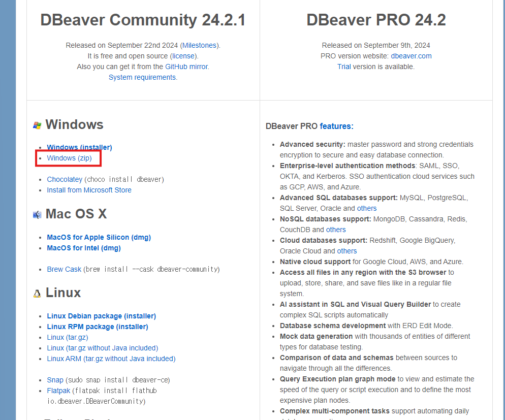Click the Linux section heading text
The height and width of the screenshot is (420, 505).
click(63, 293)
